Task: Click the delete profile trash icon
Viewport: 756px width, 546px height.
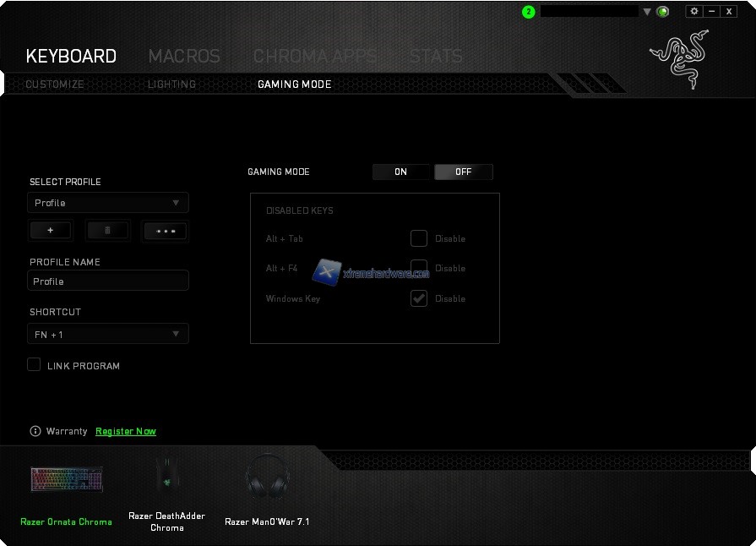Action: point(107,231)
